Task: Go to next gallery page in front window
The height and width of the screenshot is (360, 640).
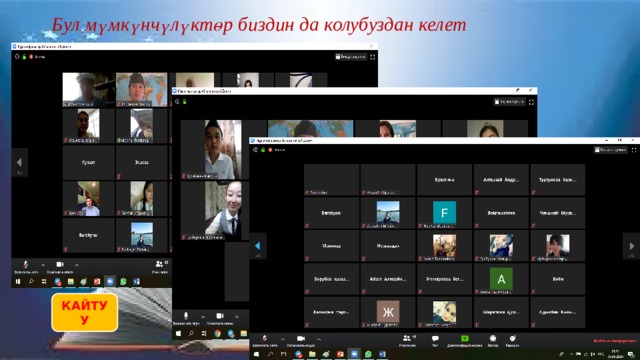Action: 631,246
